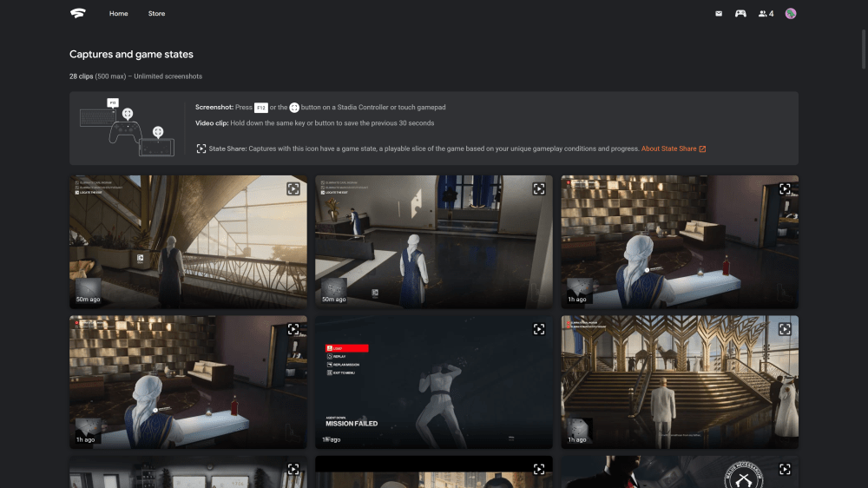Open the messages envelope icon
868x488 pixels.
[x=719, y=14]
